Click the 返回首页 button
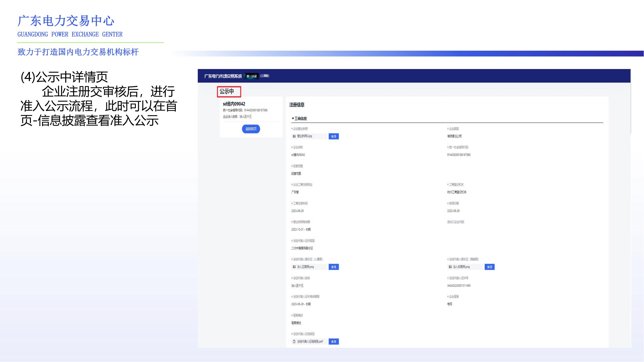Image resolution: width=644 pixels, height=362 pixels. tap(251, 129)
